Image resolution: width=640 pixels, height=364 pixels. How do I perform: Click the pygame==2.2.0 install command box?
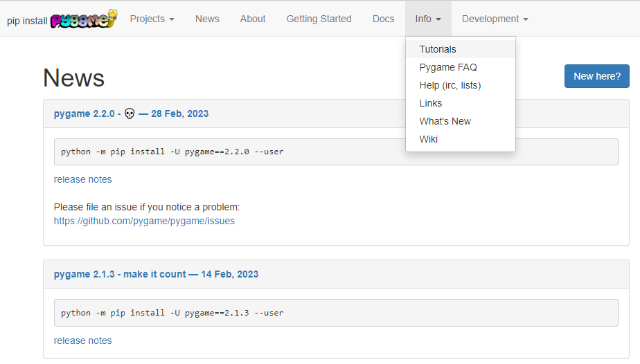[x=336, y=152]
